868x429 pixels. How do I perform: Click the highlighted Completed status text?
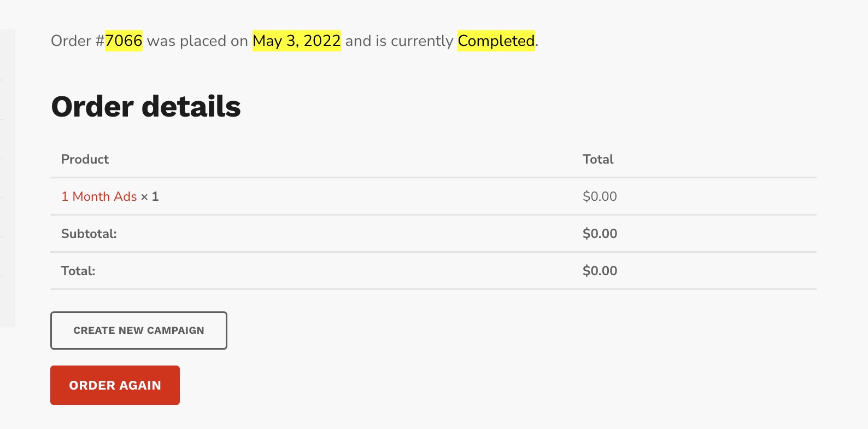coord(496,40)
